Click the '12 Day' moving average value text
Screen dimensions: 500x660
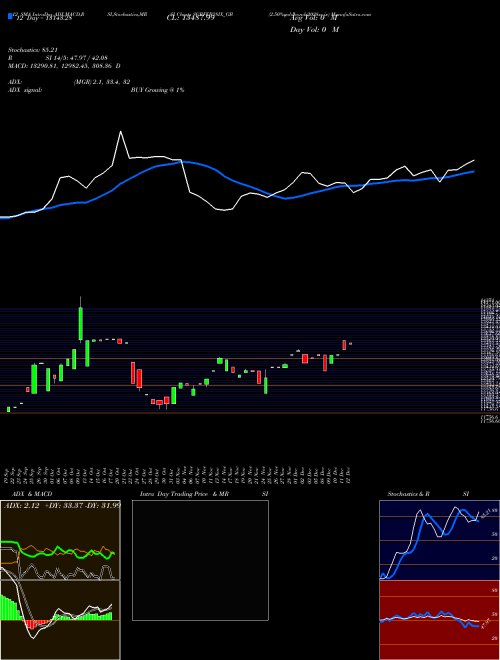tap(43, 18)
